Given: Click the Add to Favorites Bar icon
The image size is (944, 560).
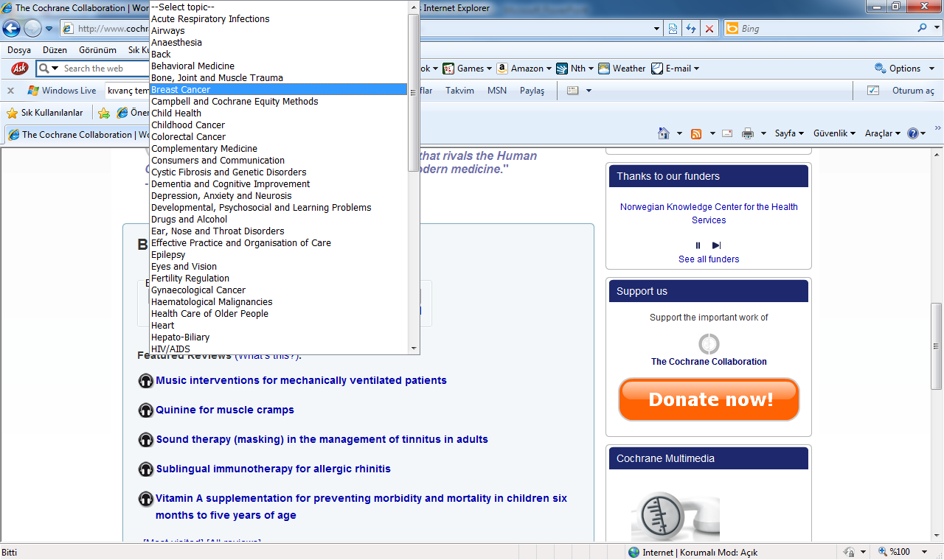Looking at the screenshot, I should point(104,113).
